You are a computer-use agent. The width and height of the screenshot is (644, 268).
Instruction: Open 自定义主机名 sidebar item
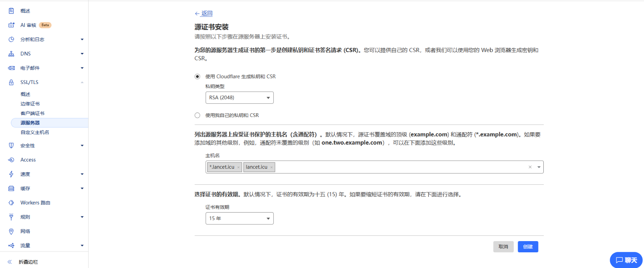35,132
